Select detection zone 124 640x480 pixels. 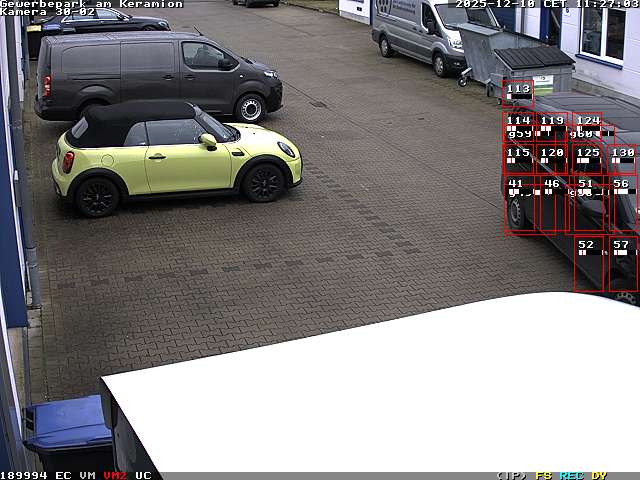click(x=588, y=125)
